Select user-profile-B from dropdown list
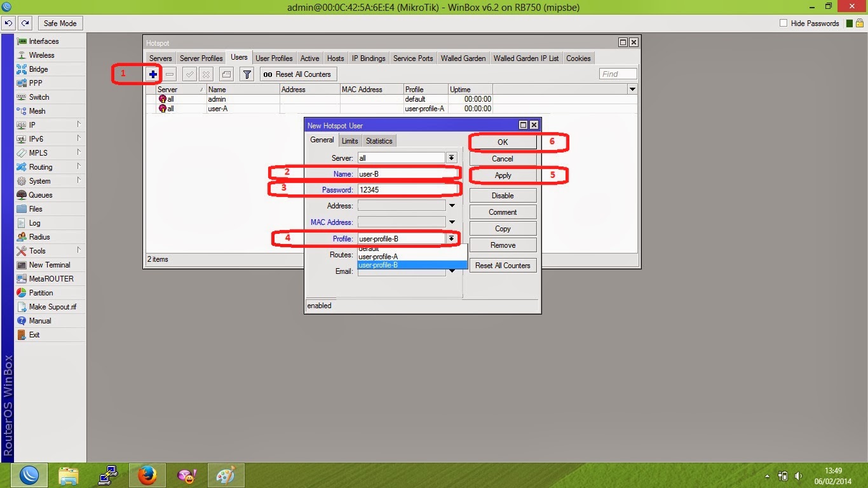This screenshot has width=868, height=488. click(412, 265)
